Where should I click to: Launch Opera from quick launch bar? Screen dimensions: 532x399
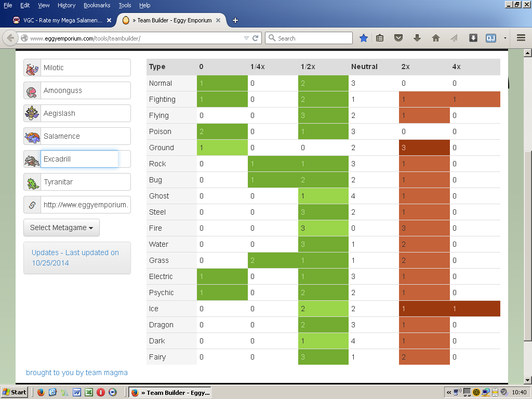[x=100, y=392]
